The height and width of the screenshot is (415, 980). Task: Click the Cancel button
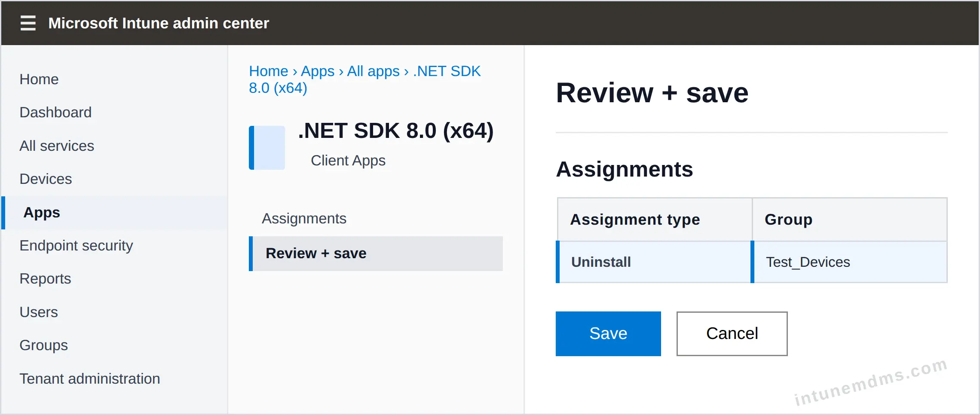point(732,334)
